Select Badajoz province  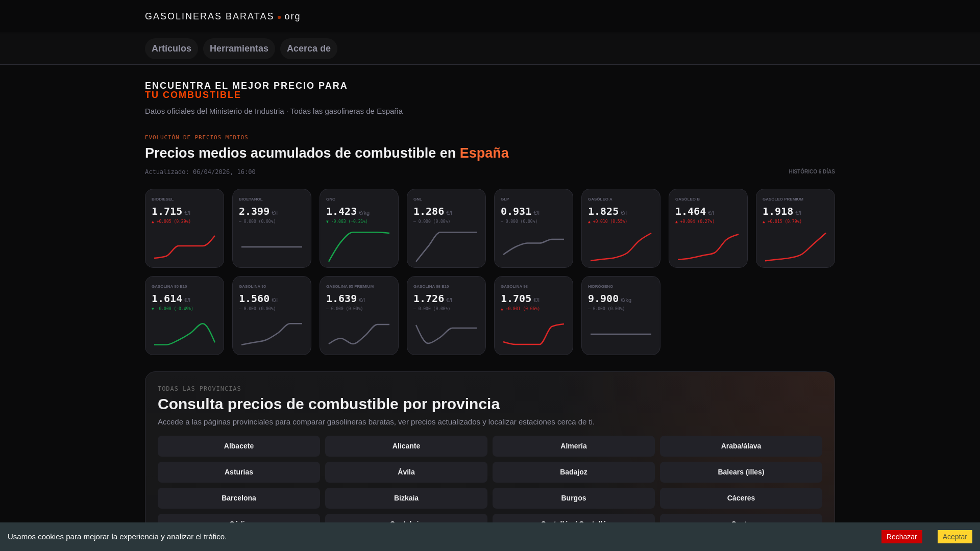coord(574,472)
